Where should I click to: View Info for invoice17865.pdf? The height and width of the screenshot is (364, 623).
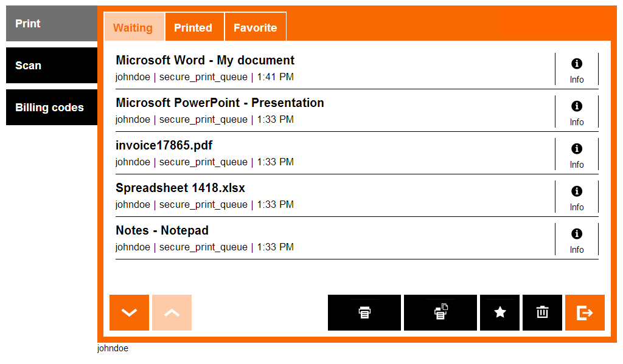(576, 154)
